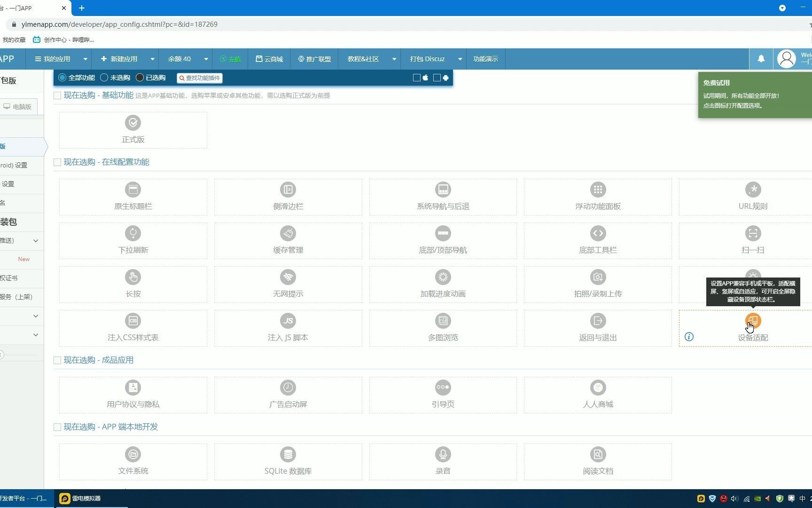The width and height of the screenshot is (812, 508).
Task: Click the browser address bar
Action: [x=404, y=24]
